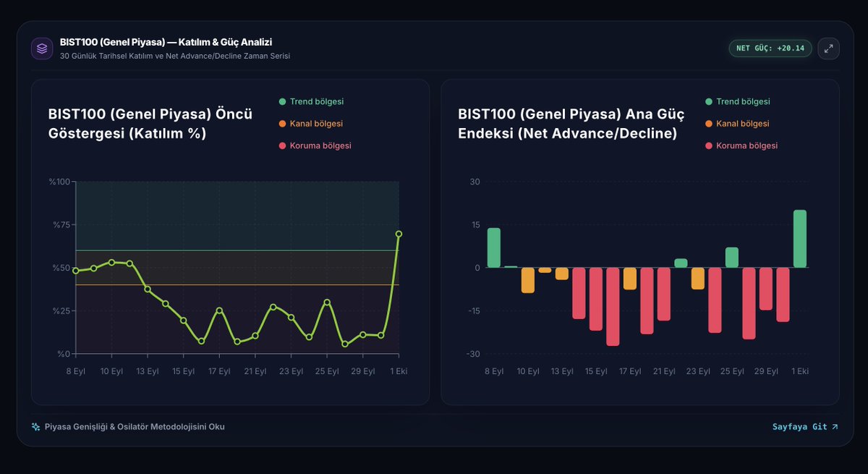
Task: Toggle Koruma bölgesi legend in Katılım chart
Action: 315,145
